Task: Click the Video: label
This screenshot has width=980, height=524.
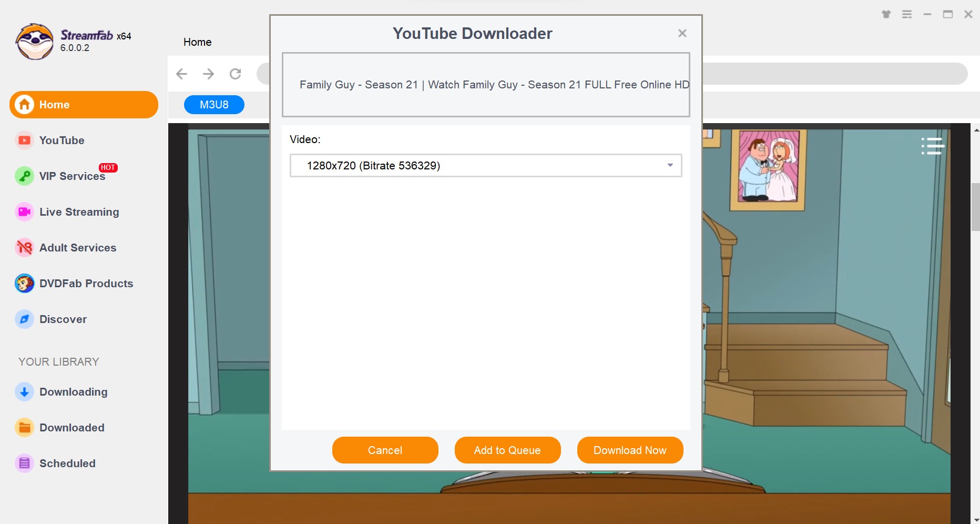Action: (x=305, y=139)
